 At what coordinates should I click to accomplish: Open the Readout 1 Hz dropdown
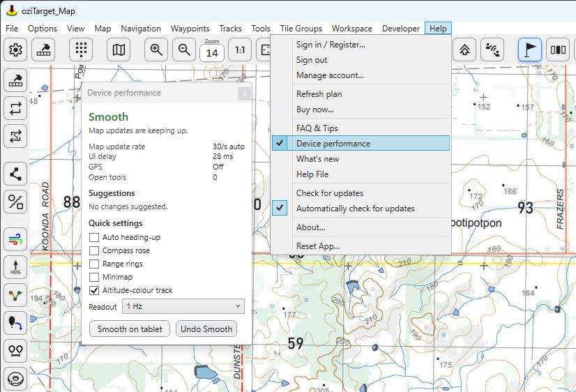point(183,306)
